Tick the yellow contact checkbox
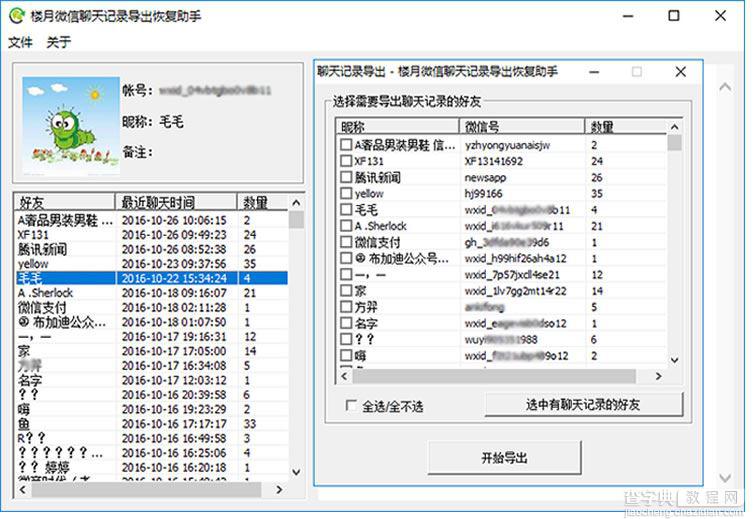The height and width of the screenshot is (519, 756). pos(346,193)
